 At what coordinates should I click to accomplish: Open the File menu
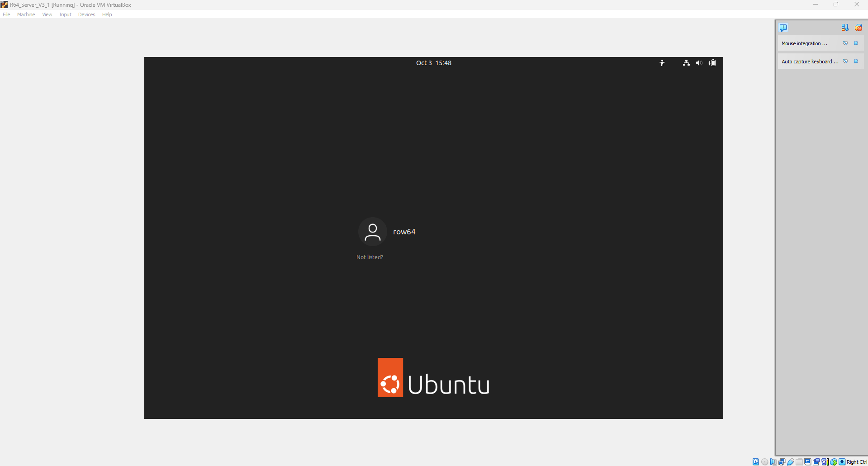(6, 14)
